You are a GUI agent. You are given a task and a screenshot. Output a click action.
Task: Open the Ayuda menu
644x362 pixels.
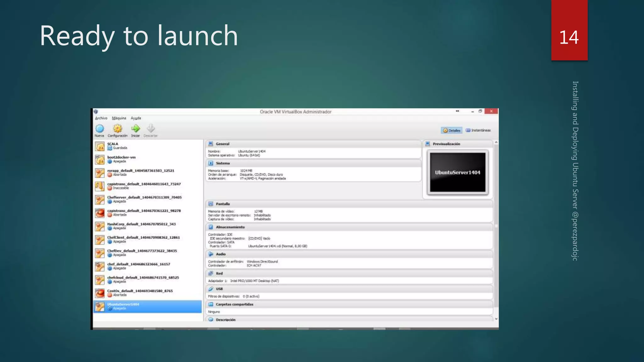pyautogui.click(x=136, y=118)
